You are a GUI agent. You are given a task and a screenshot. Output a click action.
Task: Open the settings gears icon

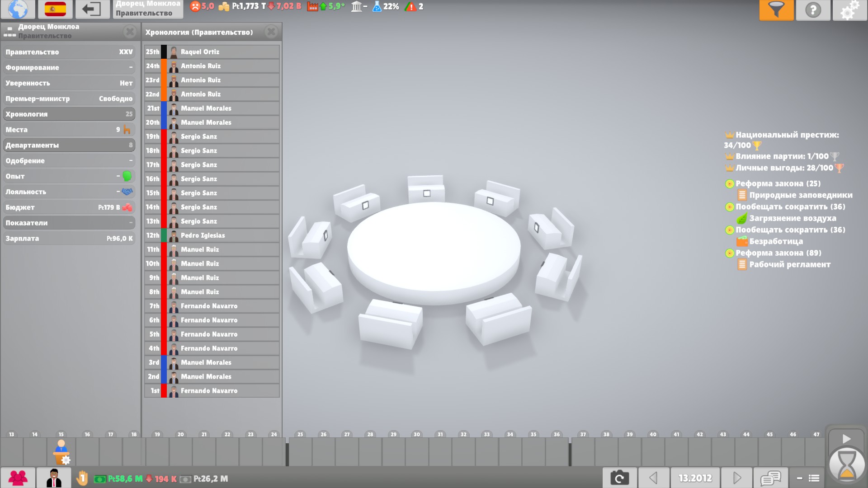(x=849, y=9)
